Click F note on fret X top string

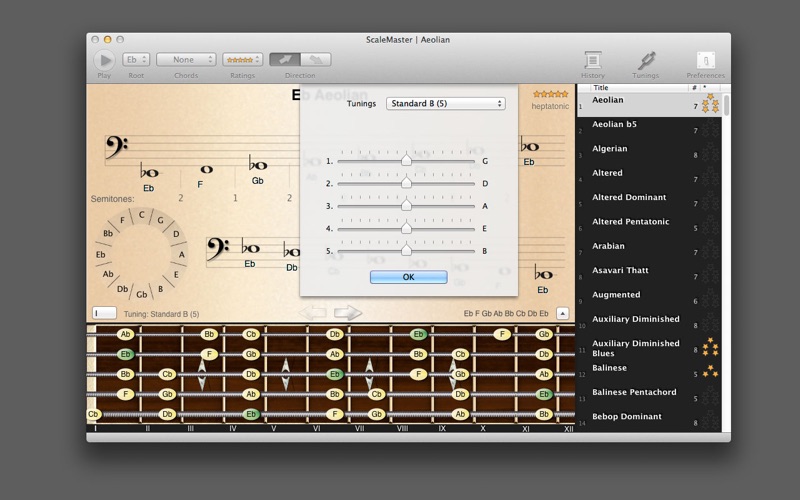coord(502,335)
